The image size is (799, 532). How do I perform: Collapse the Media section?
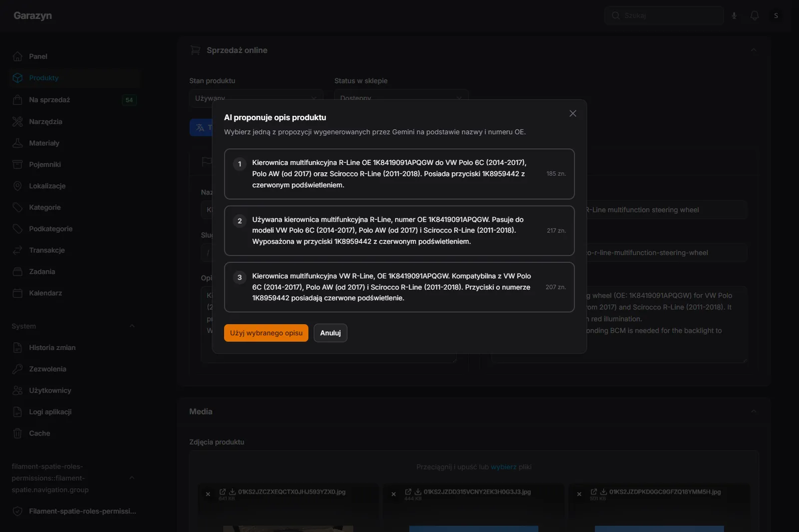click(x=754, y=411)
